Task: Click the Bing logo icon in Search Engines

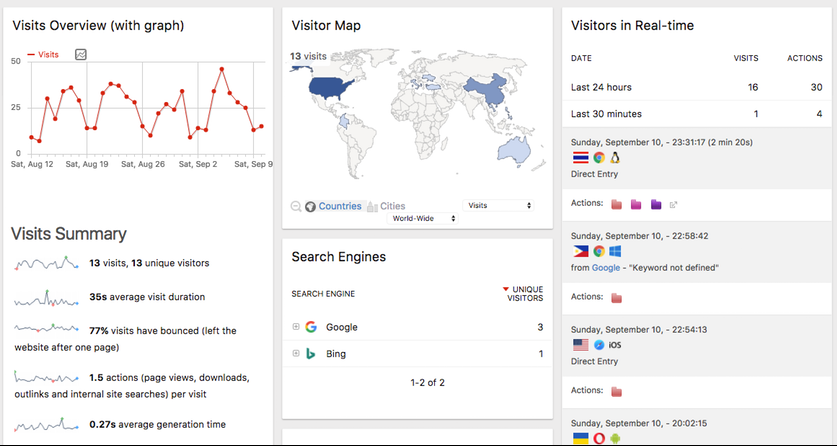Action: coord(311,354)
